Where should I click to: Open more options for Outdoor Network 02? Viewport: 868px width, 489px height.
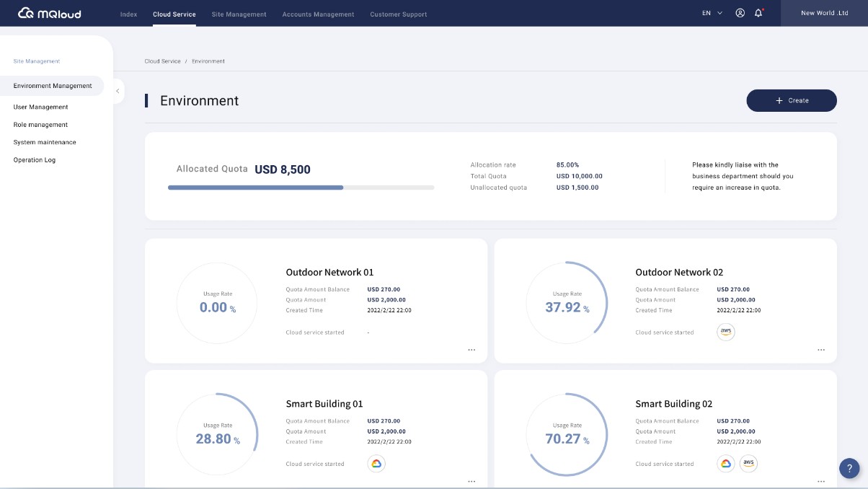[x=820, y=350]
